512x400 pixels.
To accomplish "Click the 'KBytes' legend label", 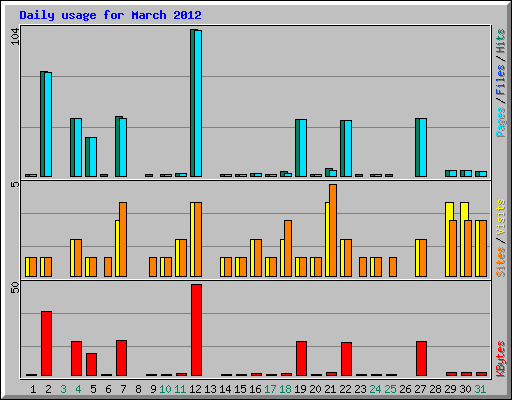I will (x=501, y=359).
